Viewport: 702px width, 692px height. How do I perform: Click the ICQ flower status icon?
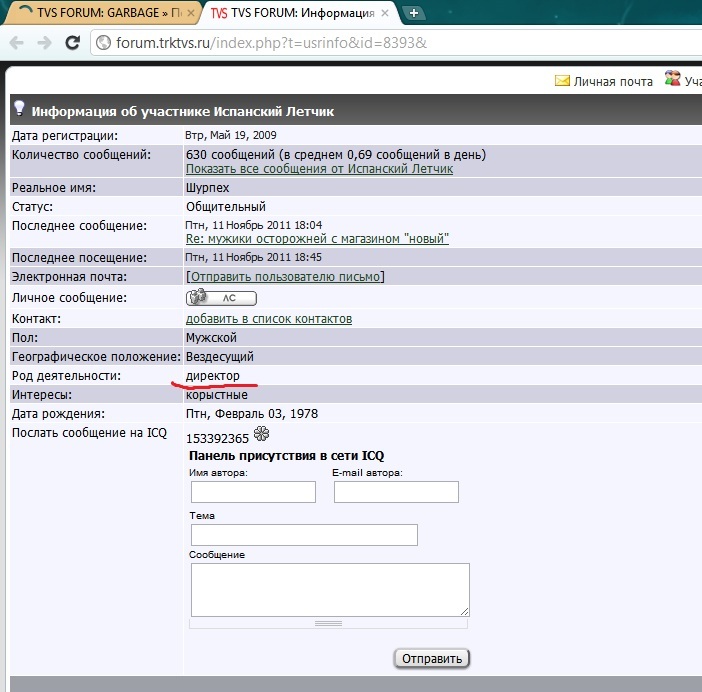[x=262, y=434]
